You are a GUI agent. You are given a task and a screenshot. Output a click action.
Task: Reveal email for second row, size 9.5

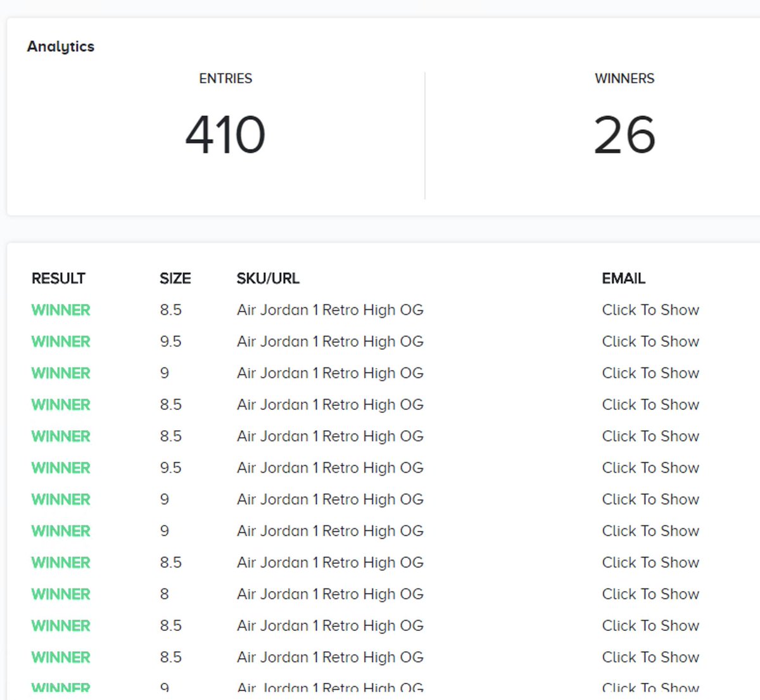650,341
